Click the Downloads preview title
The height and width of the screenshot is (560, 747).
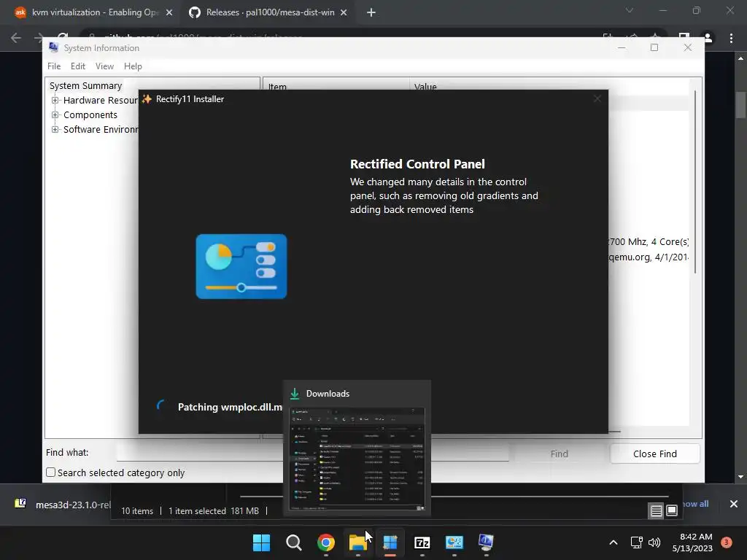tap(328, 394)
